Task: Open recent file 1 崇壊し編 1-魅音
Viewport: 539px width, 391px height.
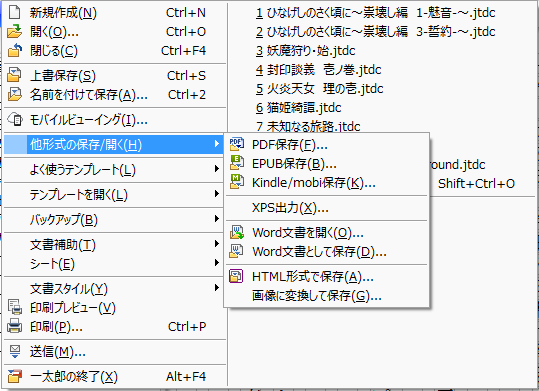Action: 375,13
